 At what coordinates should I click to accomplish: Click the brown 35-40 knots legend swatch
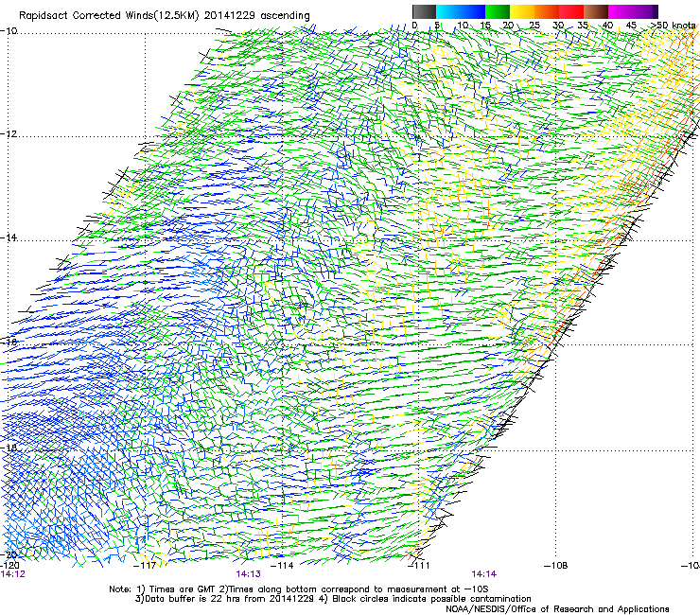596,11
